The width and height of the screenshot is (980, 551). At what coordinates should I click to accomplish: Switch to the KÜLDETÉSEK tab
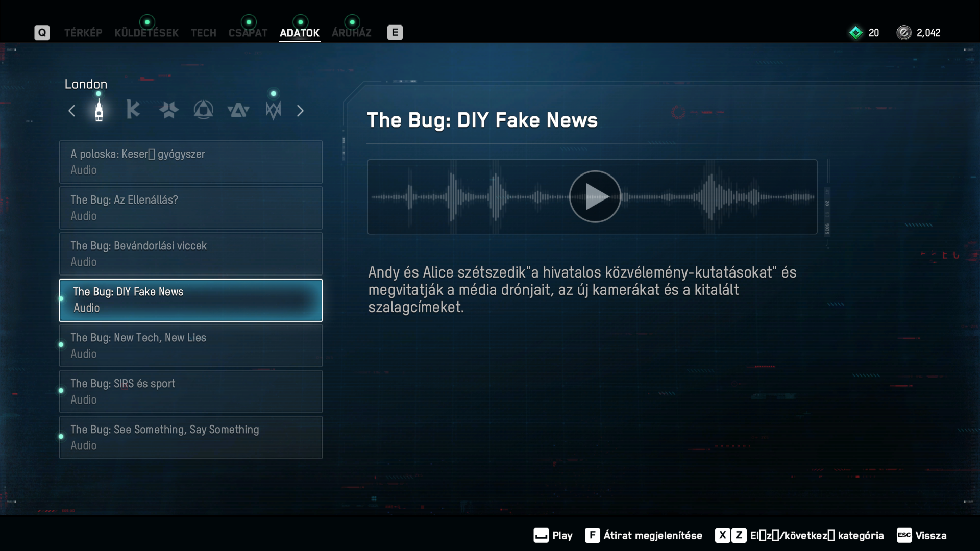146,33
